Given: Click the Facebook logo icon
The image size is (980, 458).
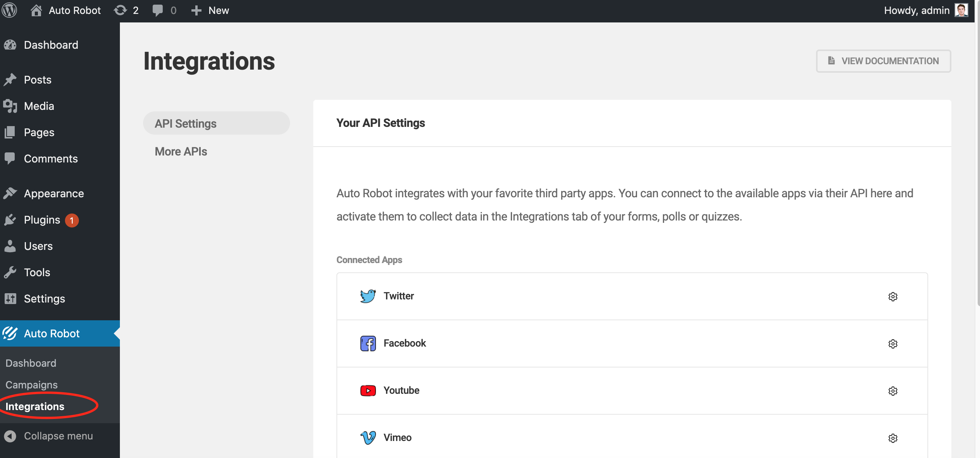Looking at the screenshot, I should click(x=367, y=343).
